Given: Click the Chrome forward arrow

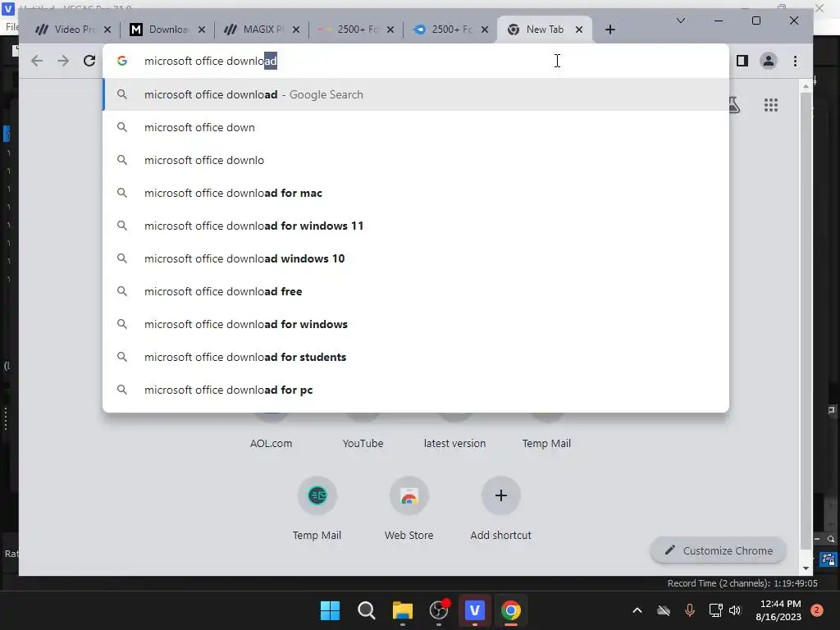Looking at the screenshot, I should [x=63, y=61].
